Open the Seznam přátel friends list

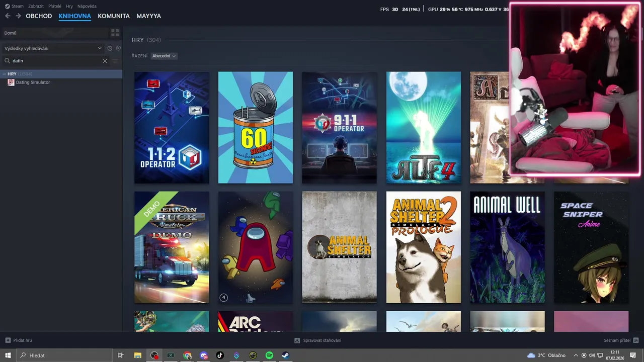pos(621,340)
